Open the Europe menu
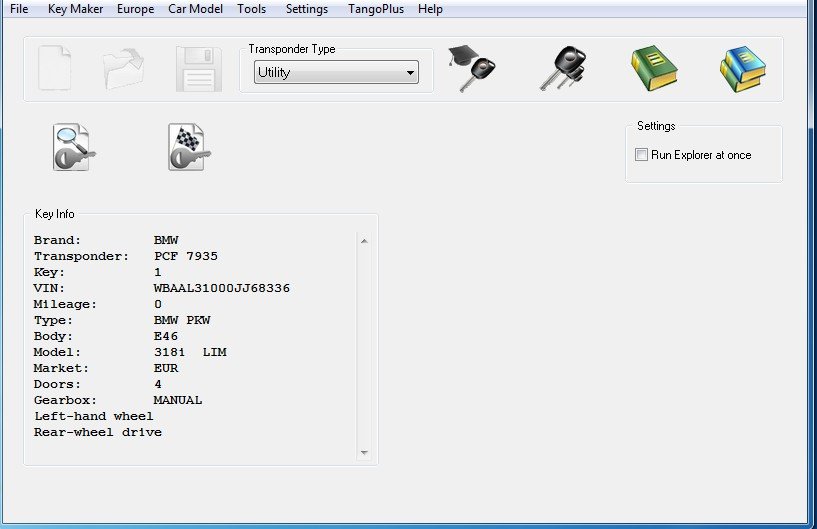 pos(135,9)
